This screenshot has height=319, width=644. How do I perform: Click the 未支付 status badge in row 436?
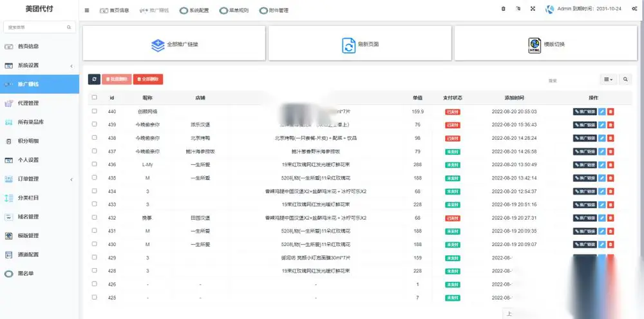tap(453, 165)
